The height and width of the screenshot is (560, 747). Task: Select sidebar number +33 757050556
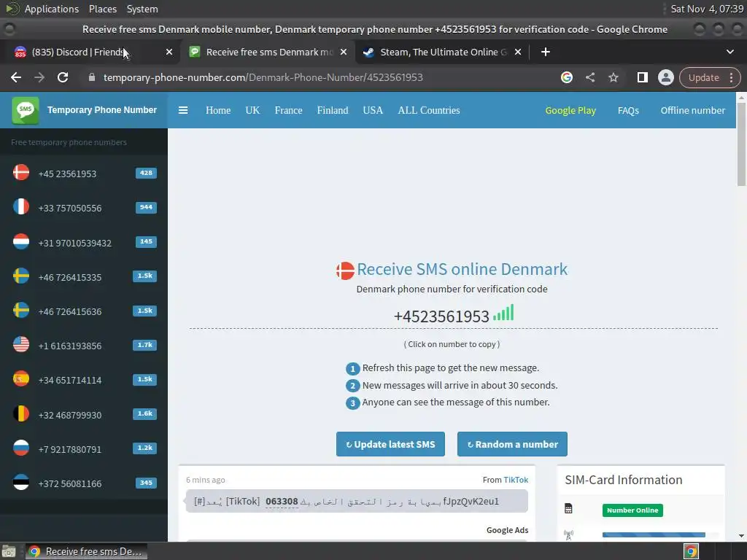tap(70, 209)
